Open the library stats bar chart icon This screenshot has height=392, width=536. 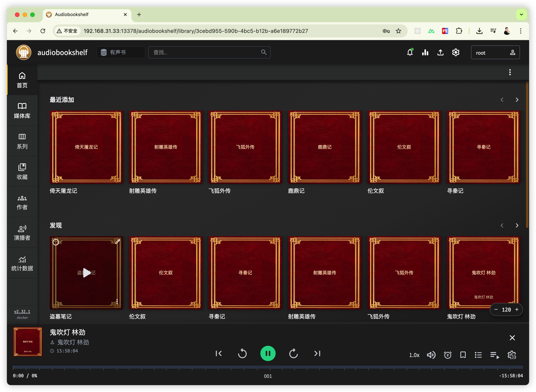coord(425,53)
